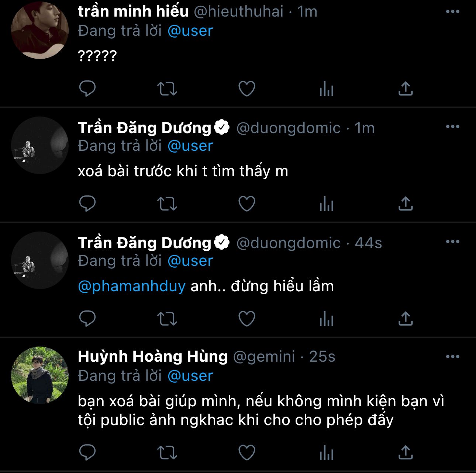Share Huỳnh Hoàng Hùng's tweet

pyautogui.click(x=406, y=453)
